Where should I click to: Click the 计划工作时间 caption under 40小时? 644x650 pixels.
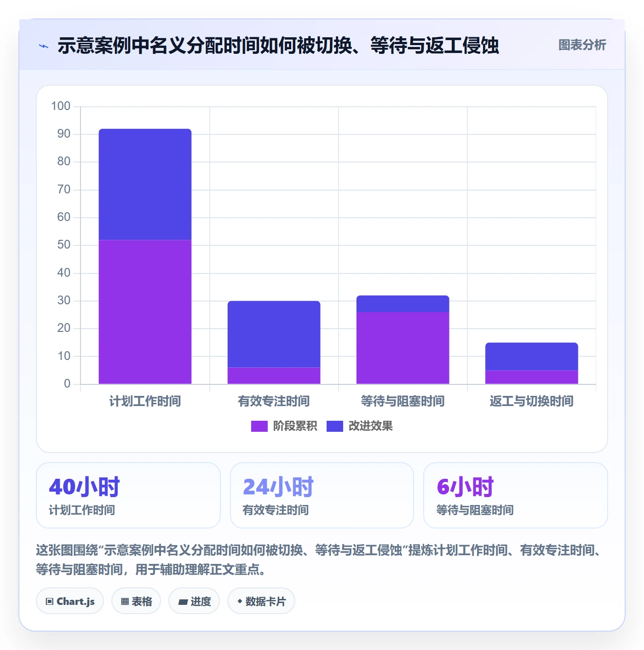pyautogui.click(x=82, y=510)
